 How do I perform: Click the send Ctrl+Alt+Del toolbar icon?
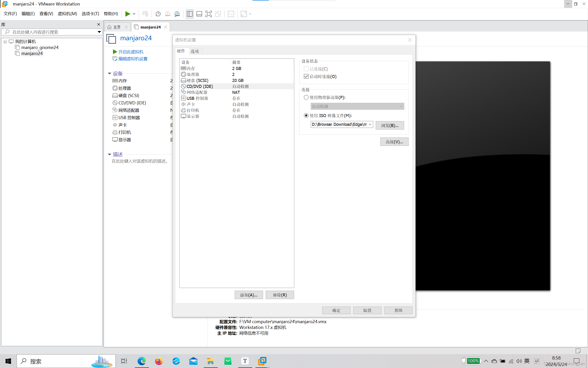pyautogui.click(x=145, y=14)
